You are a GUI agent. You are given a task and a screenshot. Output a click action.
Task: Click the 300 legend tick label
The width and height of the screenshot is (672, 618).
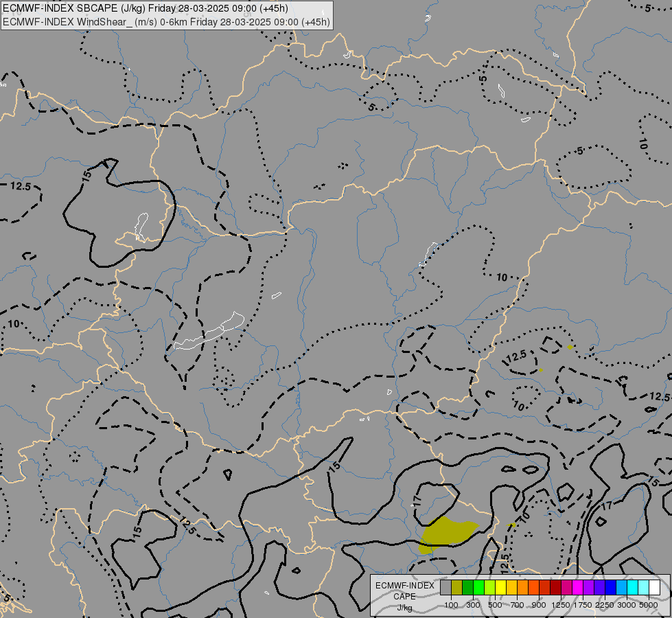pos(473,605)
